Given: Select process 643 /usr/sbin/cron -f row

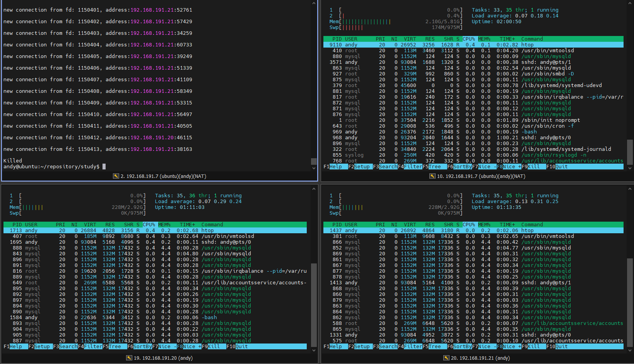Looking at the screenshot, I should (x=473, y=126).
